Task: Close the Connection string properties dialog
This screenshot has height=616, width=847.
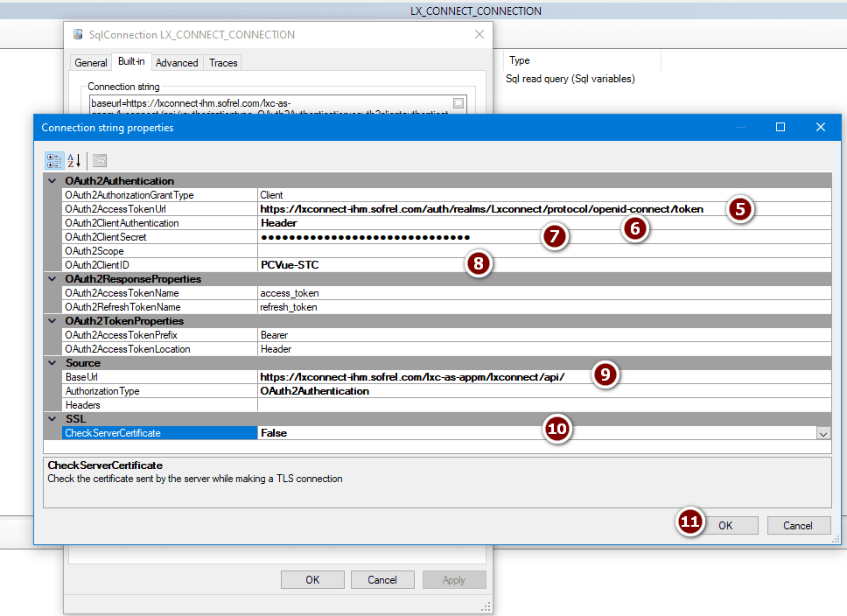Action: 820,128
